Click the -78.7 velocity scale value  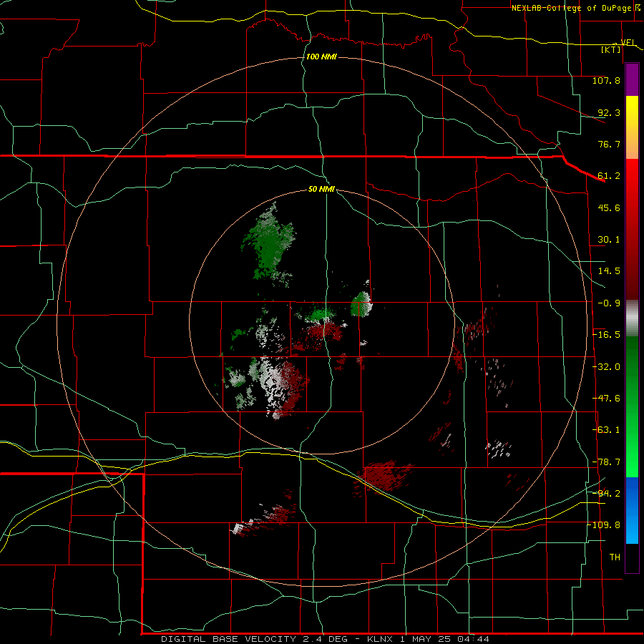click(606, 462)
